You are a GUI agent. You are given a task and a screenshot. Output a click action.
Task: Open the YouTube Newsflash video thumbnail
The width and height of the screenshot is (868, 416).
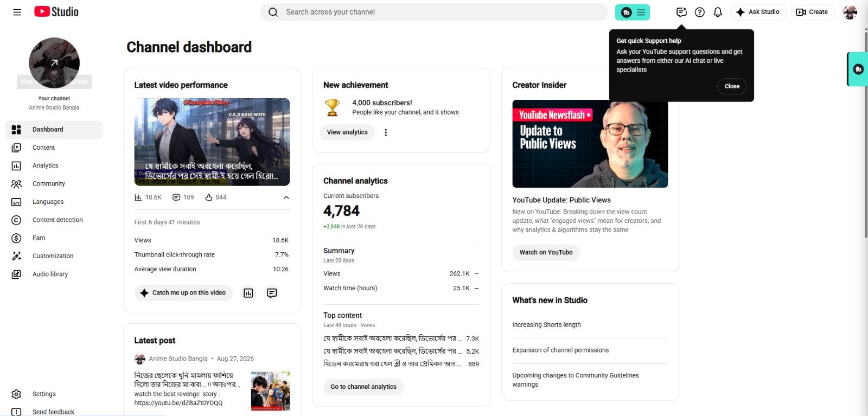click(x=590, y=144)
